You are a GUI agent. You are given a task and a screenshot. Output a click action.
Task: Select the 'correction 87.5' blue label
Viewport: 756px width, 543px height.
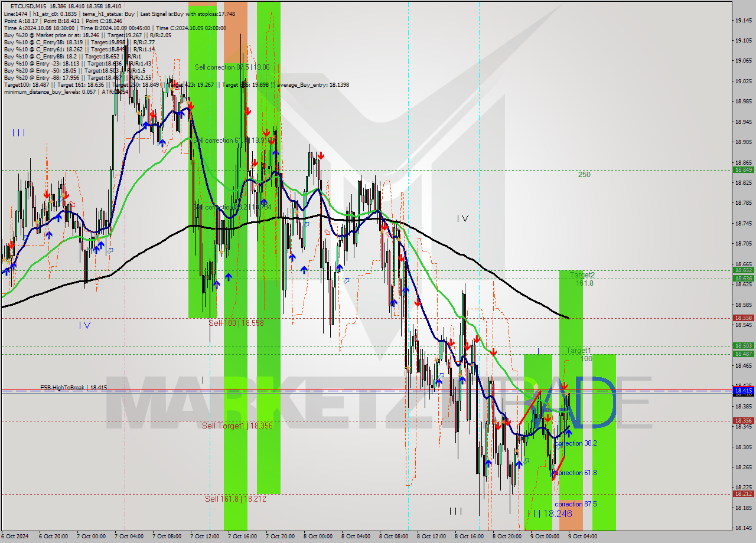575,504
